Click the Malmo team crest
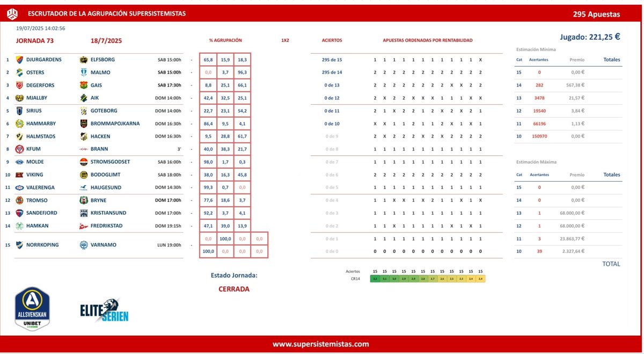This screenshot has width=644, height=354. click(x=84, y=73)
